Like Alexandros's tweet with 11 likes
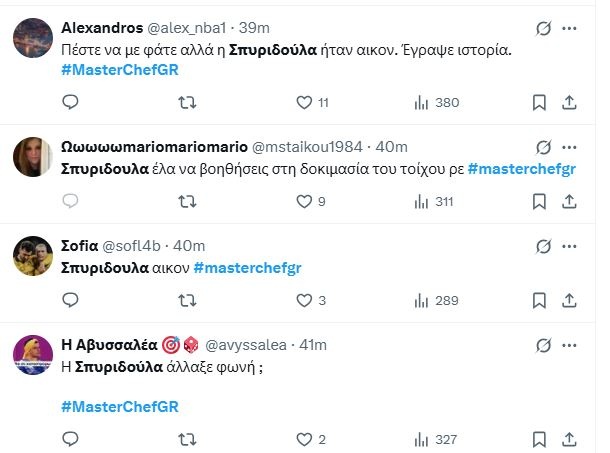The width and height of the screenshot is (610, 453). 305,102
